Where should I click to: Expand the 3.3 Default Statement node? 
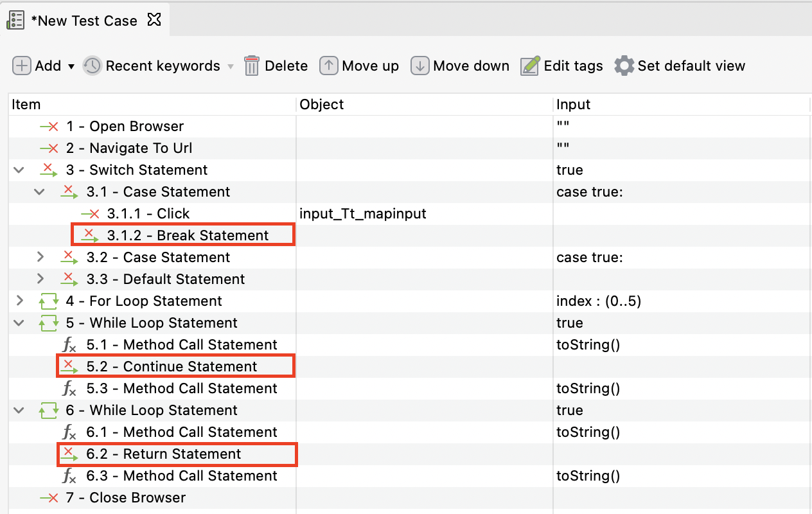[x=39, y=279]
